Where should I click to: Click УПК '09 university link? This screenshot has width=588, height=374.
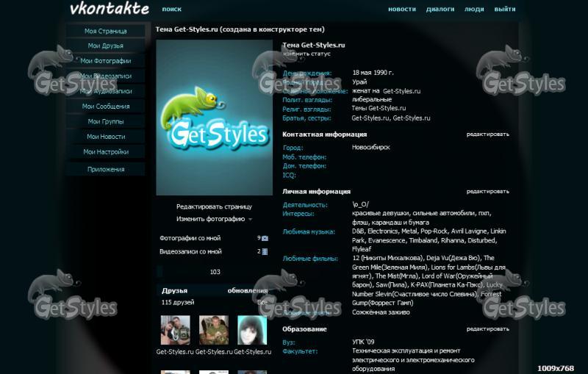coord(363,342)
